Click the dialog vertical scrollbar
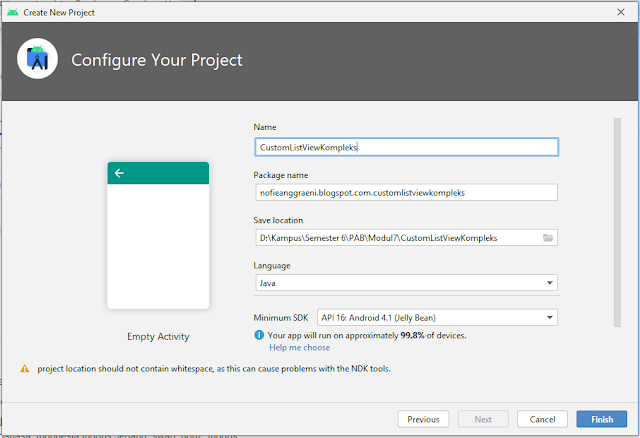 617,222
